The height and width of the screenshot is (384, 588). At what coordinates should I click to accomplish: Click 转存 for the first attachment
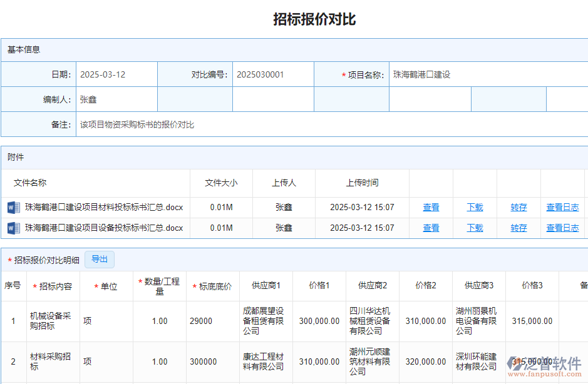pos(518,207)
